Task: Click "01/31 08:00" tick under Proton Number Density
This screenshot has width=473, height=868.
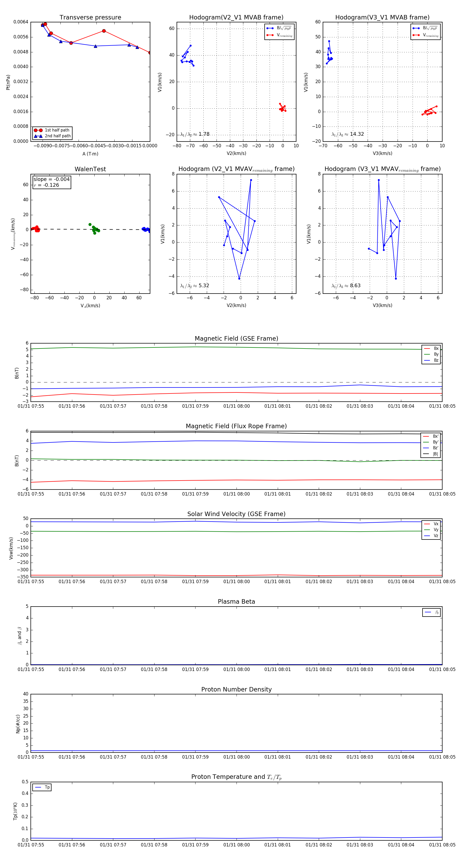Action: coord(236,757)
